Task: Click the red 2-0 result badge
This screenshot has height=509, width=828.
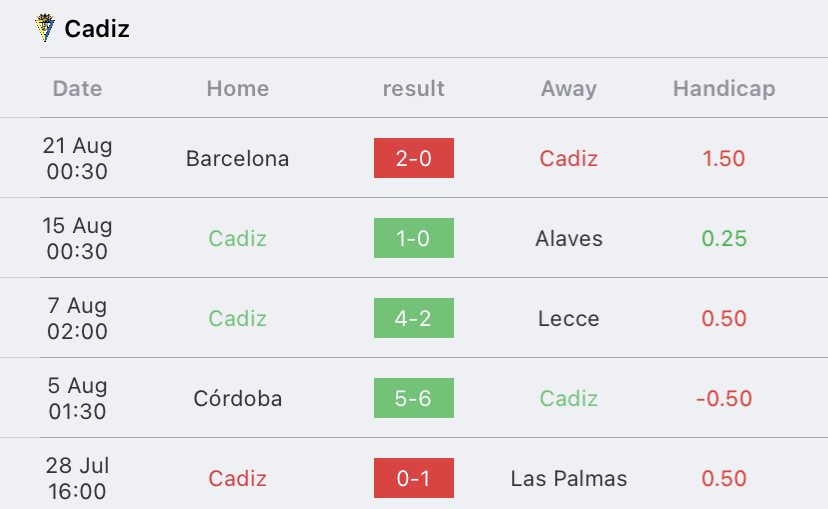Action: [x=414, y=158]
